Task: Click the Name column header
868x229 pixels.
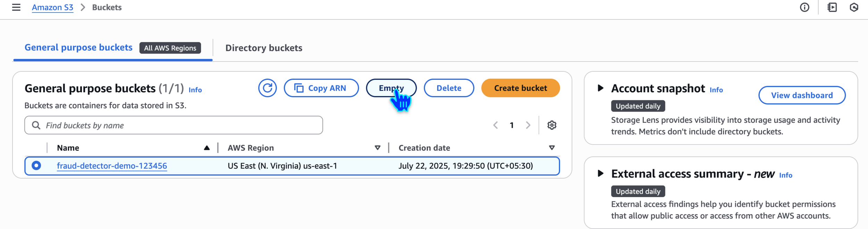Action: click(68, 148)
